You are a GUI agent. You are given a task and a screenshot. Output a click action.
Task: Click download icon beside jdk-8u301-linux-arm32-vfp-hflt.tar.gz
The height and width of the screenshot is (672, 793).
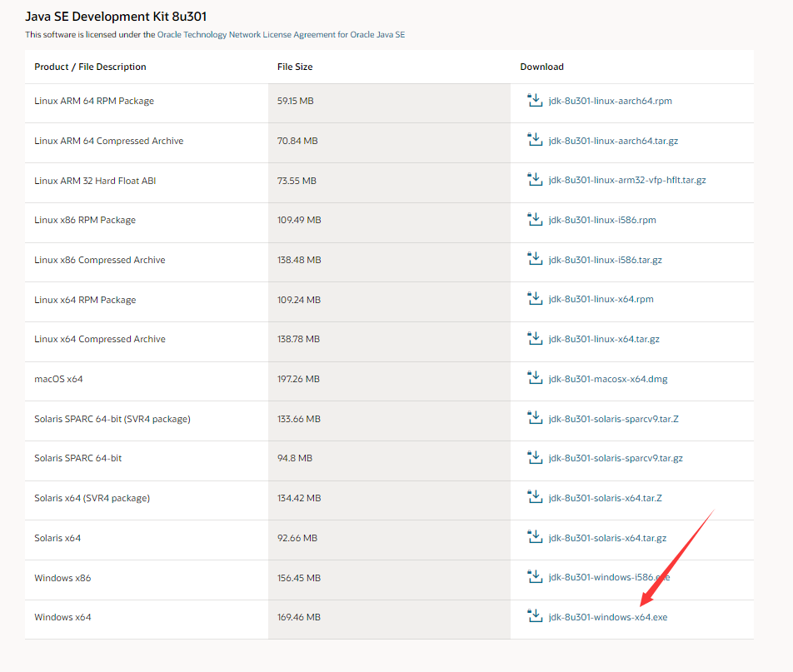pyautogui.click(x=535, y=180)
